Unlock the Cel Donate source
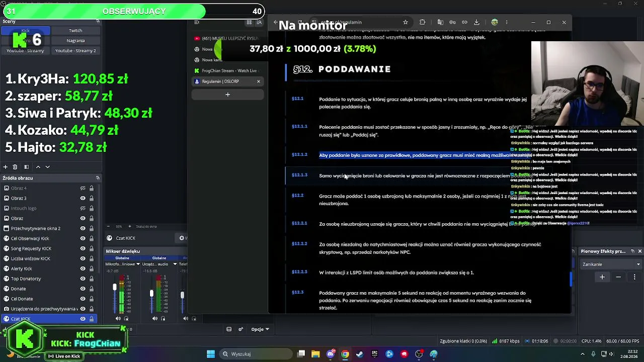This screenshot has height=362, width=644. pyautogui.click(x=91, y=299)
